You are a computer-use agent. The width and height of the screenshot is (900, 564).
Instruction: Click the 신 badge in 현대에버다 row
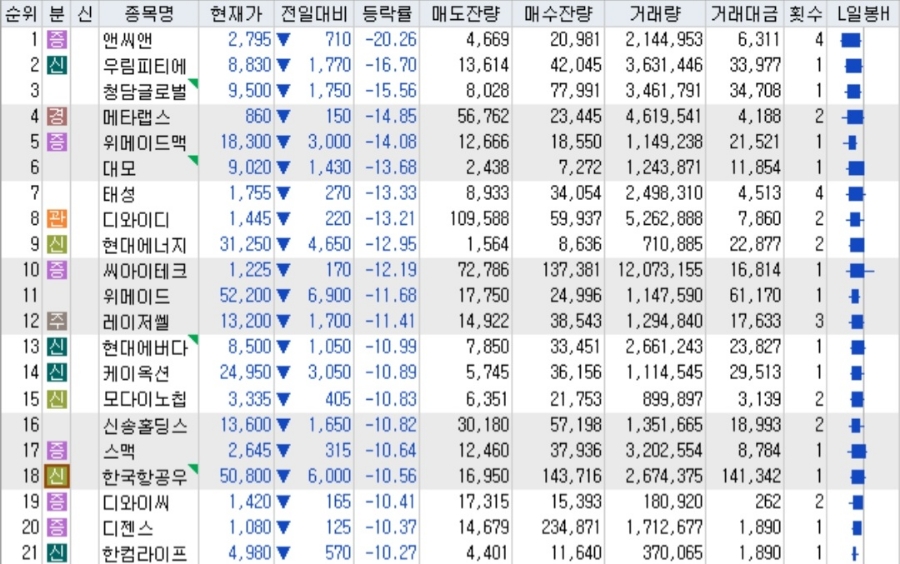click(56, 347)
